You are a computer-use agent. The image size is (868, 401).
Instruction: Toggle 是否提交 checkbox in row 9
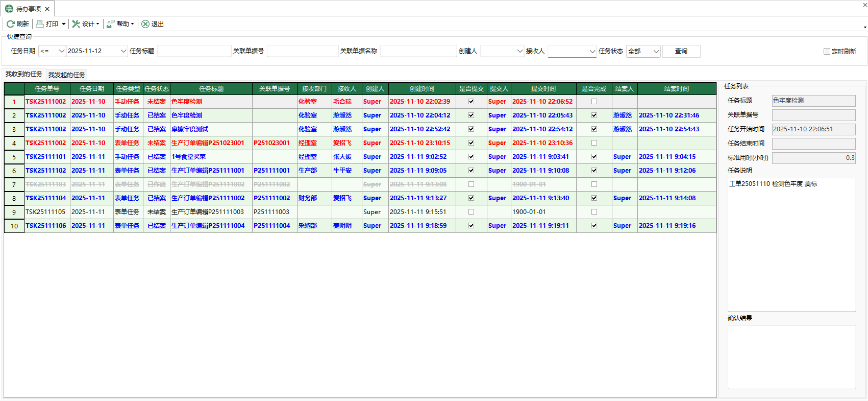pyautogui.click(x=471, y=212)
